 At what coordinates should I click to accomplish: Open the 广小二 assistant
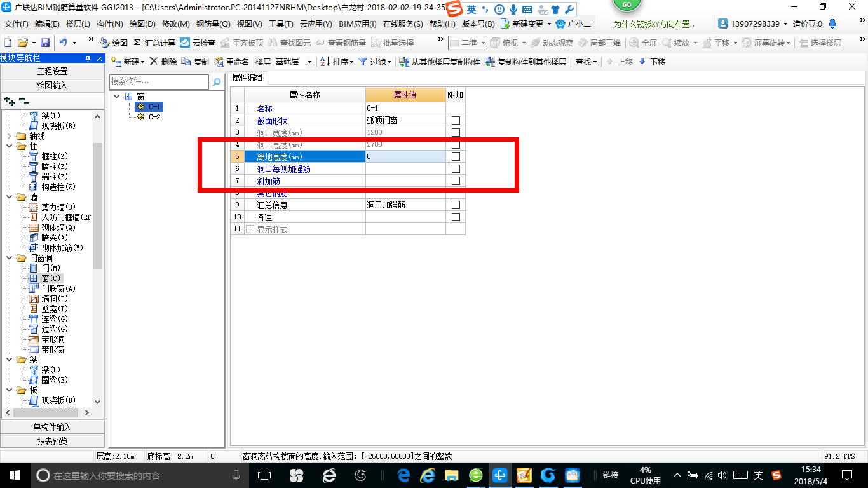(573, 24)
